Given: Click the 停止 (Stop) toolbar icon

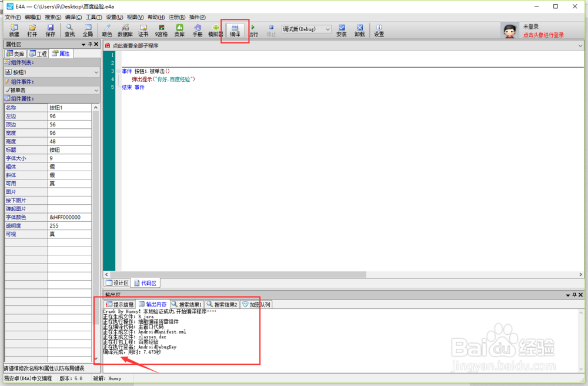Looking at the screenshot, I should [271, 31].
